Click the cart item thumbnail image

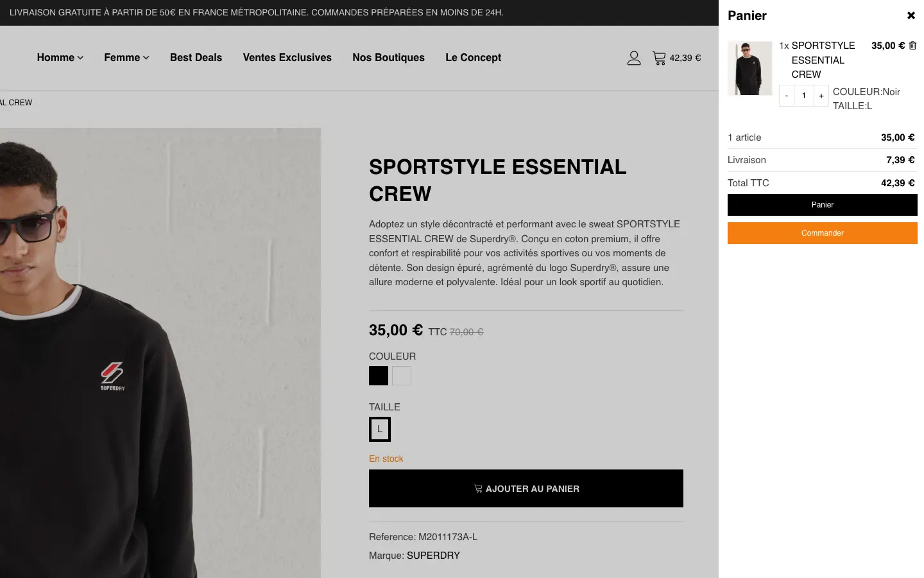click(749, 69)
